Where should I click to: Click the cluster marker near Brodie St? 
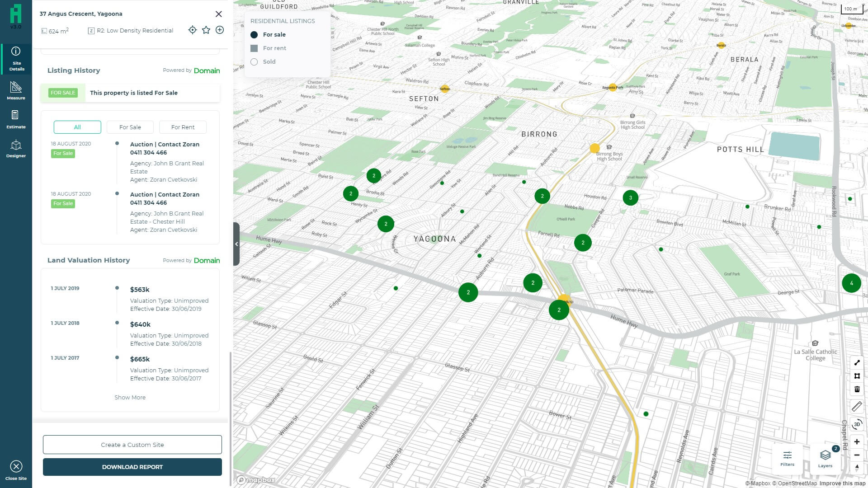point(351,194)
